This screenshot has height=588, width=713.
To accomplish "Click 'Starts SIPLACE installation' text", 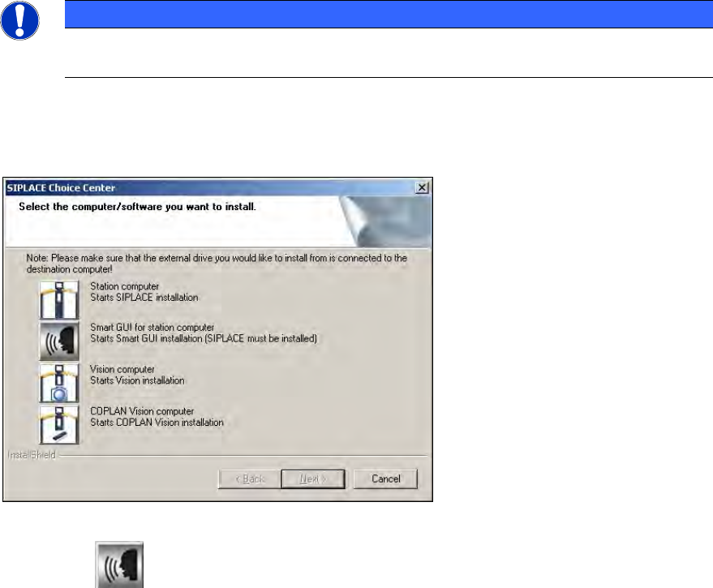I will pyautogui.click(x=144, y=298).
